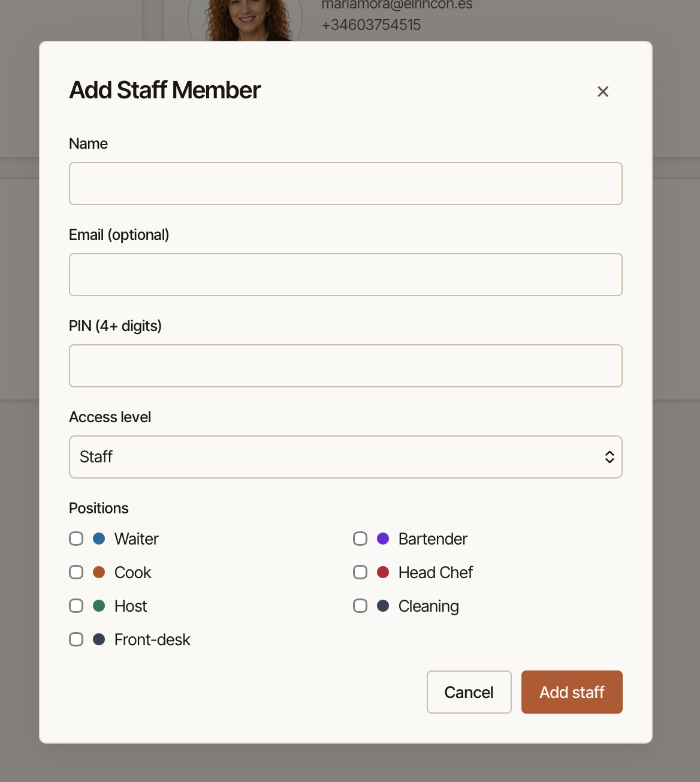This screenshot has height=782, width=700.
Task: Click the Access level select arrows
Action: click(x=610, y=457)
